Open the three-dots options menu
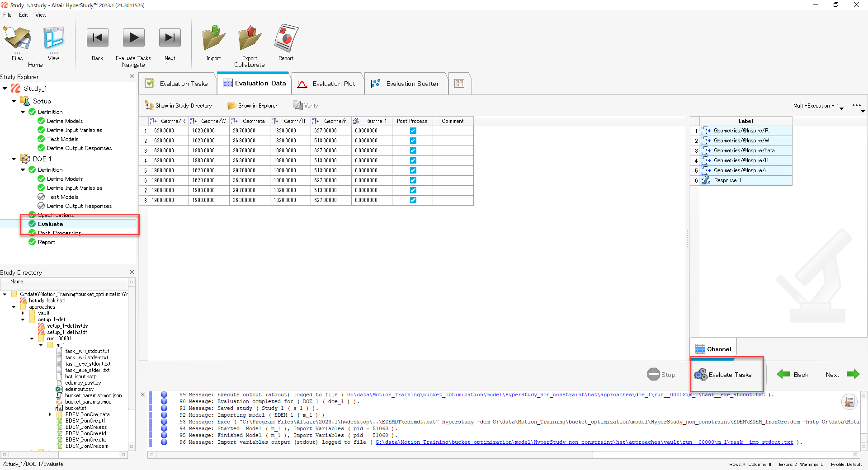The width and height of the screenshot is (868, 470). (856, 105)
